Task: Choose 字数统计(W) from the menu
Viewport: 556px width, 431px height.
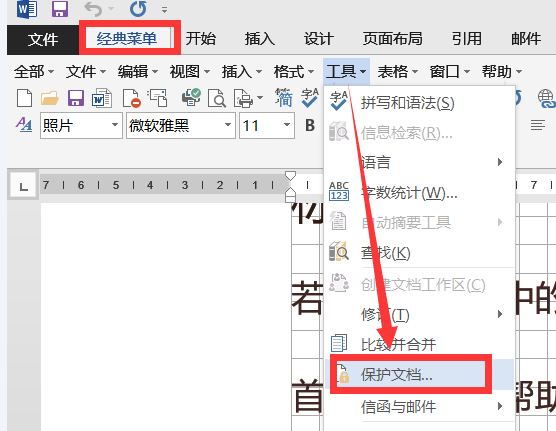Action: 419,193
